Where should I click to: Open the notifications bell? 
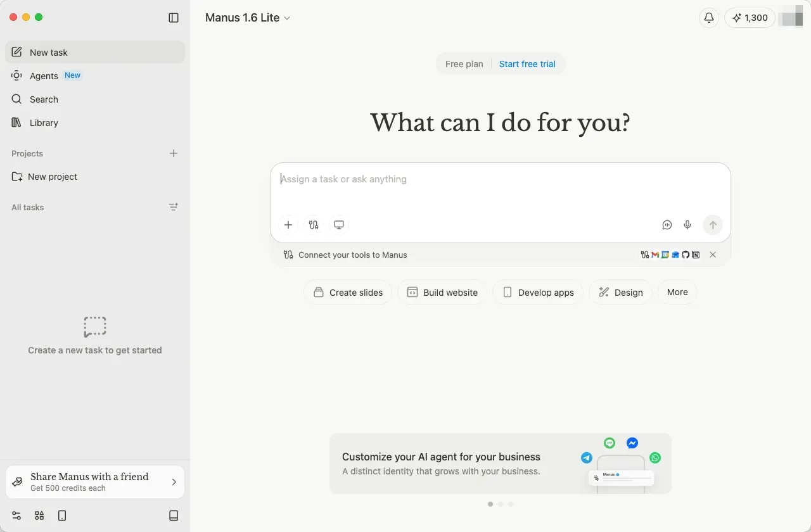[709, 18]
